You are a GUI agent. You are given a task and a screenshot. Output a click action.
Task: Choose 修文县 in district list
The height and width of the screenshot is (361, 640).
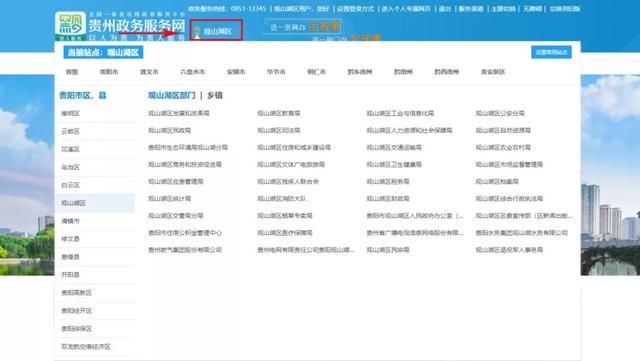[70, 239]
